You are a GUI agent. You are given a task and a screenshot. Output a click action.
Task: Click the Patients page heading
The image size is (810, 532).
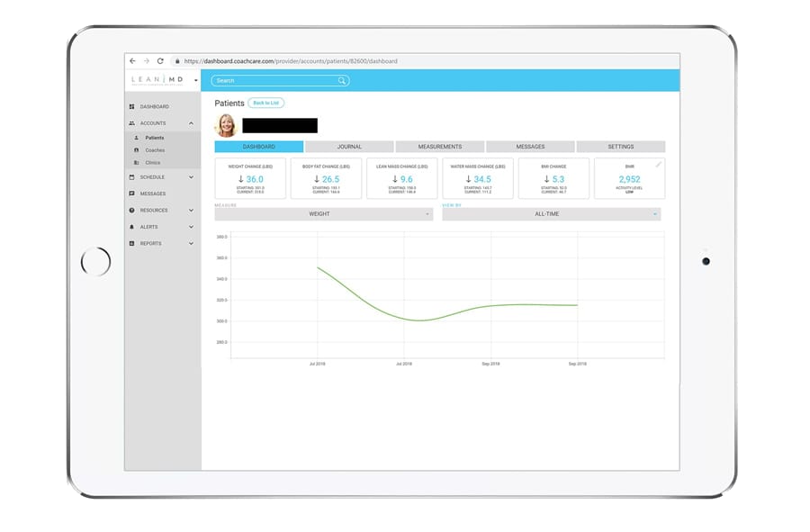pos(229,104)
